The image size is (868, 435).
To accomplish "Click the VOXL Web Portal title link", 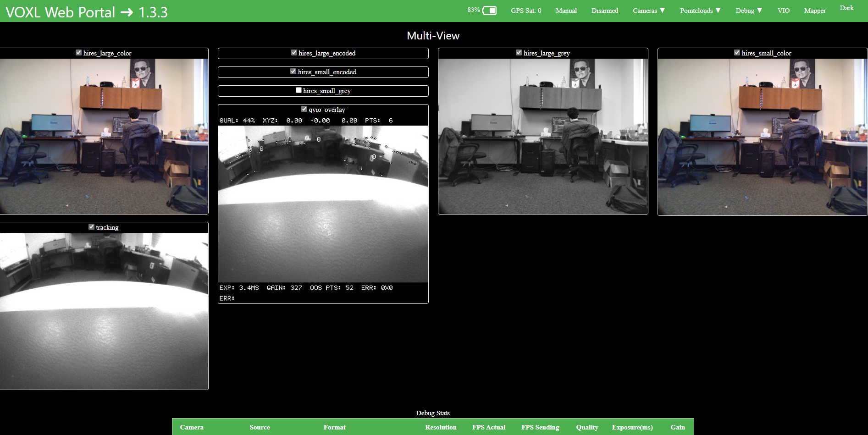I will 86,12.
